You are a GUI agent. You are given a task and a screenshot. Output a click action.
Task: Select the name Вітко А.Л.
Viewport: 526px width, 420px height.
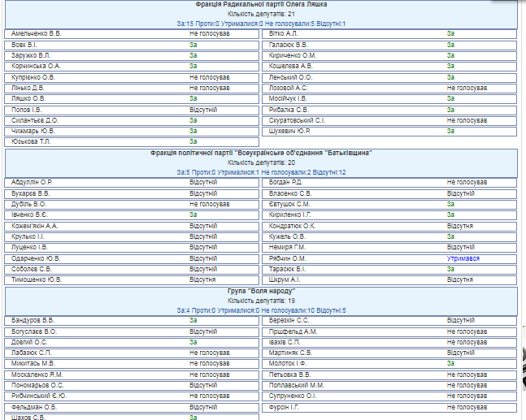tap(283, 33)
